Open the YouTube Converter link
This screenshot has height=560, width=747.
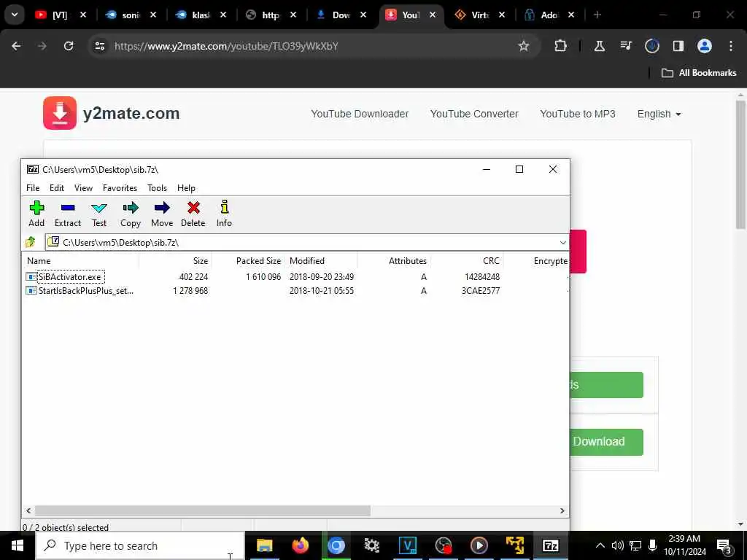[474, 114]
